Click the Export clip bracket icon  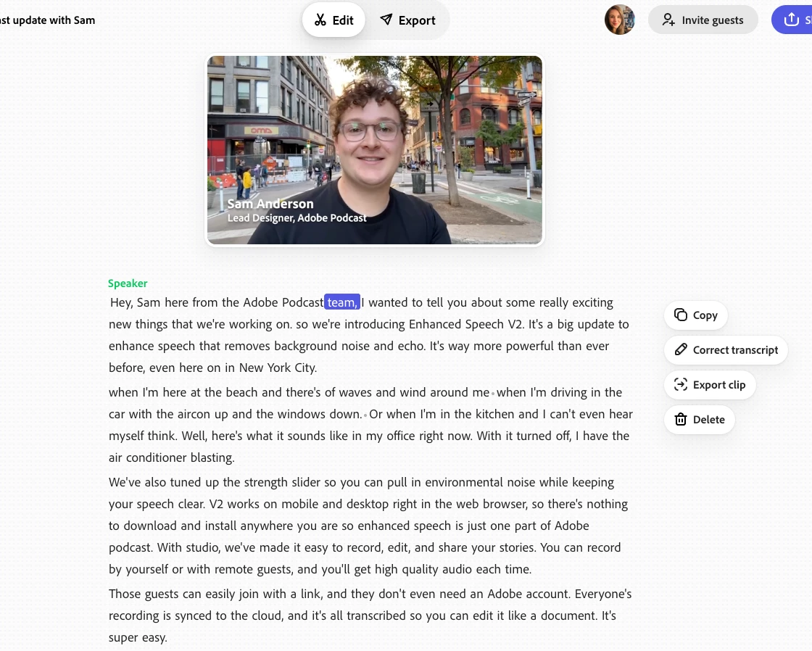[681, 384]
